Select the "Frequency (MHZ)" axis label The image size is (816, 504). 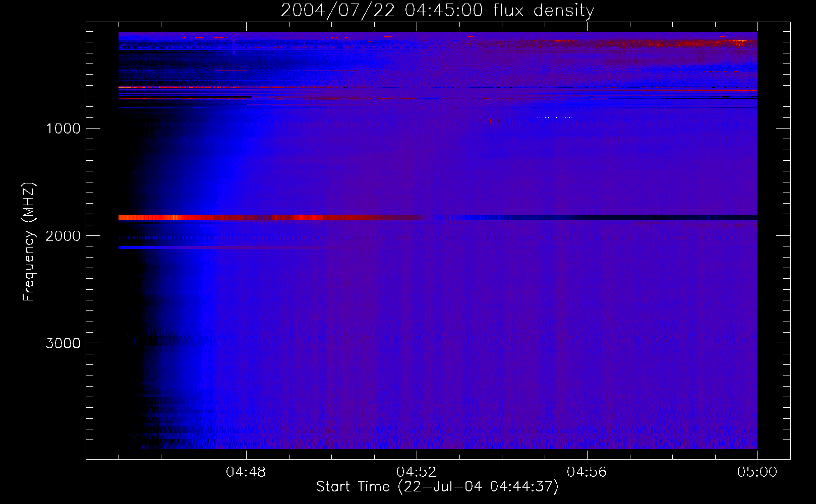pos(29,241)
